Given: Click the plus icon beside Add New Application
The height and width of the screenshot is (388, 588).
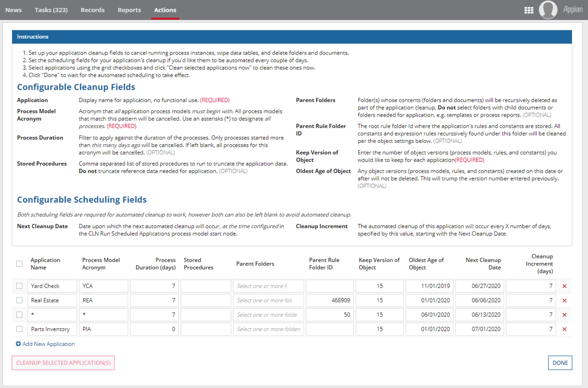Looking at the screenshot, I should click(x=18, y=344).
